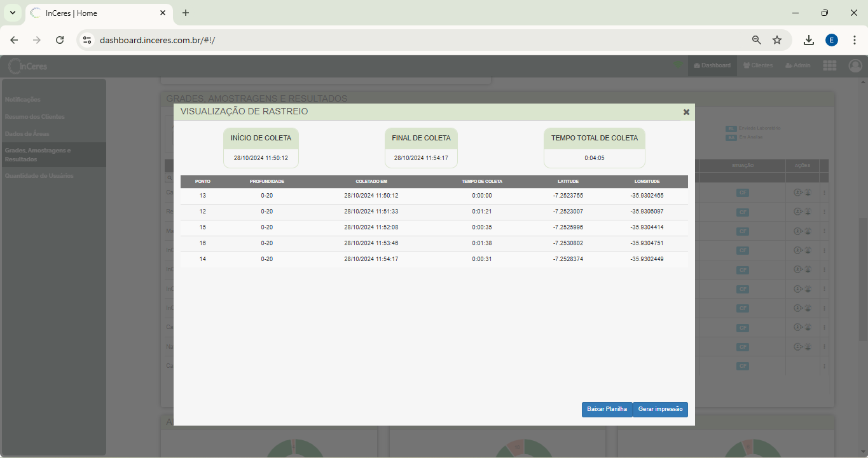Open a new browser tab
Screen dimensions: 868x458
[x=186, y=13]
